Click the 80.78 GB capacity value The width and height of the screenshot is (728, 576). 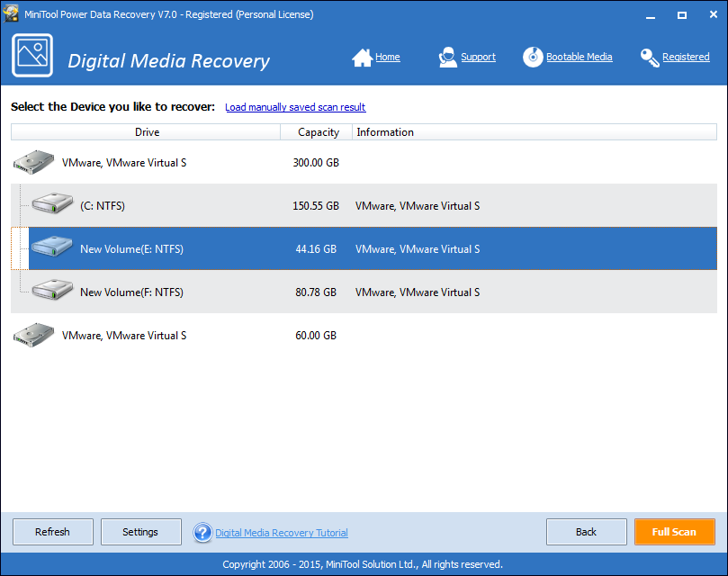click(316, 292)
